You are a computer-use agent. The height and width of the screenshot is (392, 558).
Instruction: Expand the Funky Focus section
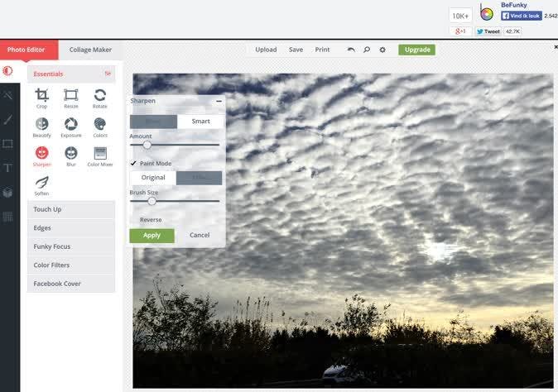[71, 246]
